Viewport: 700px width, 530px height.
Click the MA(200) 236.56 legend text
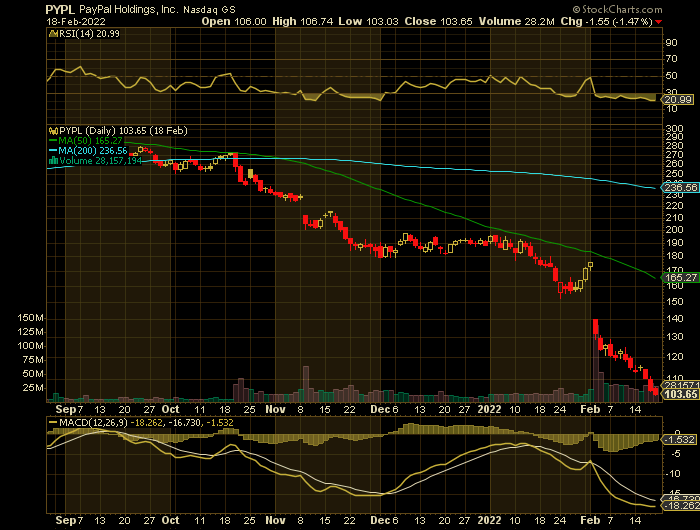[93, 151]
